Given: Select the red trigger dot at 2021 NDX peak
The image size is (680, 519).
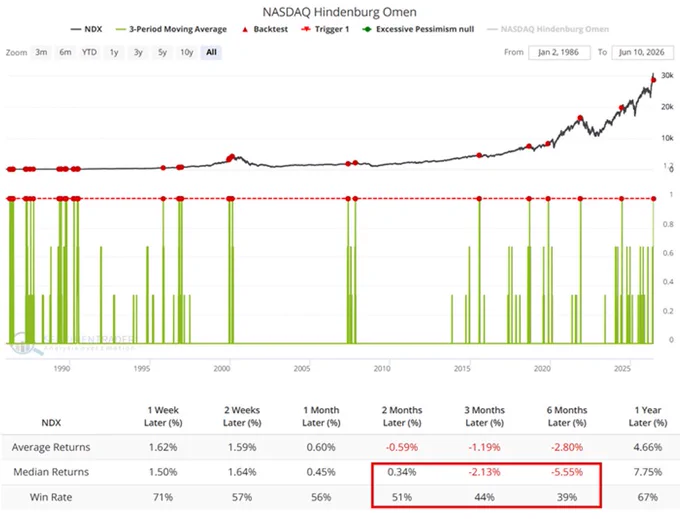Looking at the screenshot, I should [x=580, y=118].
